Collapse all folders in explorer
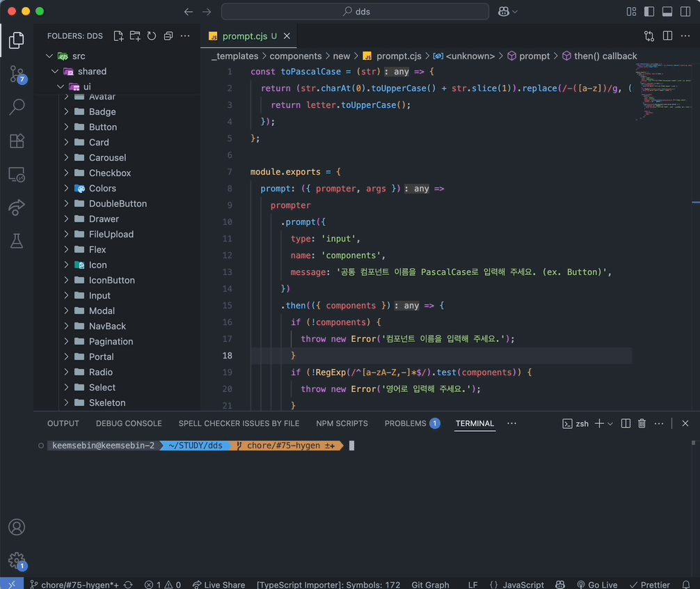This screenshot has width=700, height=589. point(168,36)
